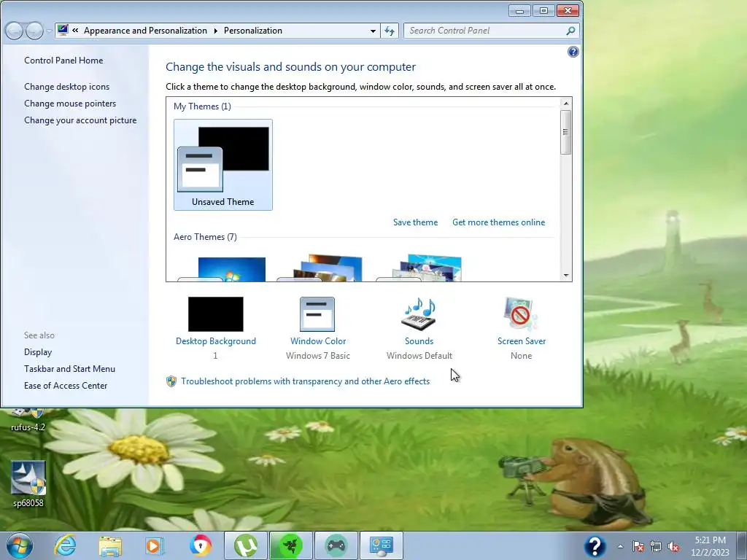The height and width of the screenshot is (560, 747).
Task: Click the Sounds label link
Action: pos(419,341)
